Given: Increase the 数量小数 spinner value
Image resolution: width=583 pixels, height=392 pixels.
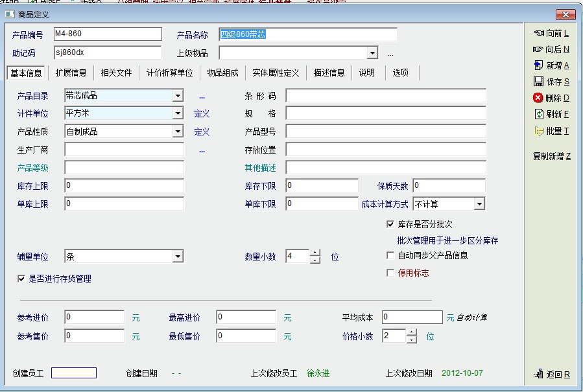Looking at the screenshot, I should tap(315, 253).
